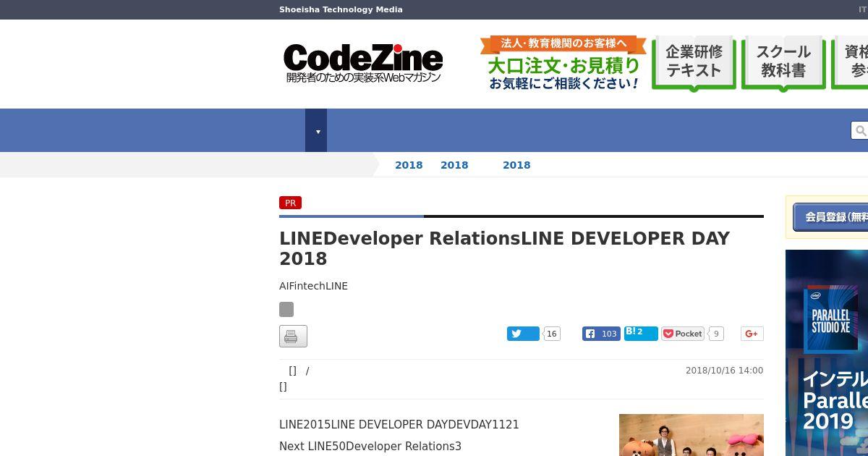Click the article title LINE DEVELOPER DAY 2018
The image size is (868, 456).
click(x=505, y=248)
